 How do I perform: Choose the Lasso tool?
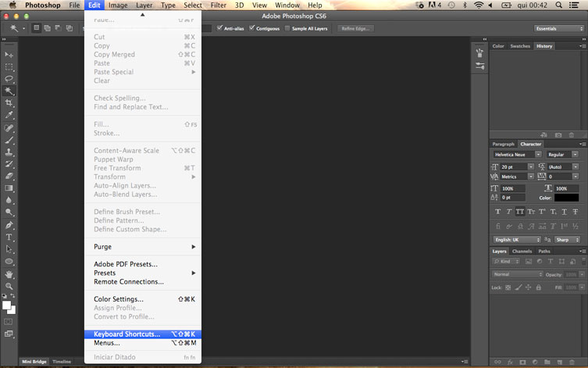[x=9, y=79]
